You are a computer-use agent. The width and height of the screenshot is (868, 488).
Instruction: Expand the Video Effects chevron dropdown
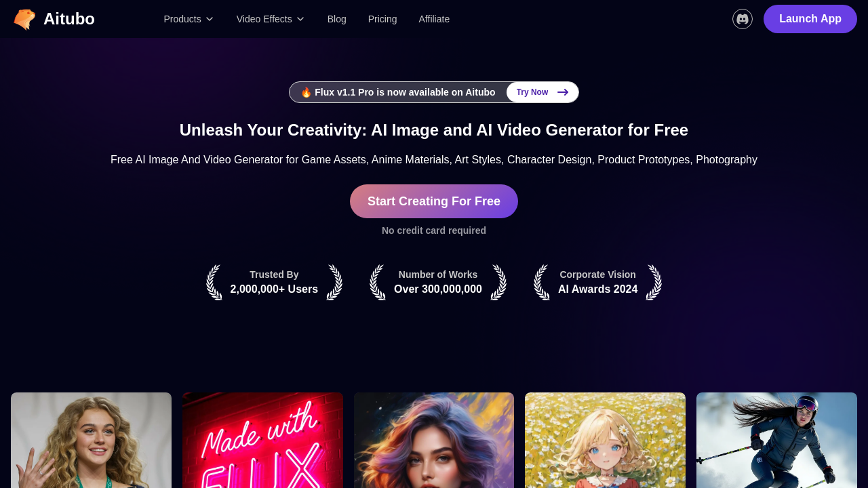(x=300, y=19)
